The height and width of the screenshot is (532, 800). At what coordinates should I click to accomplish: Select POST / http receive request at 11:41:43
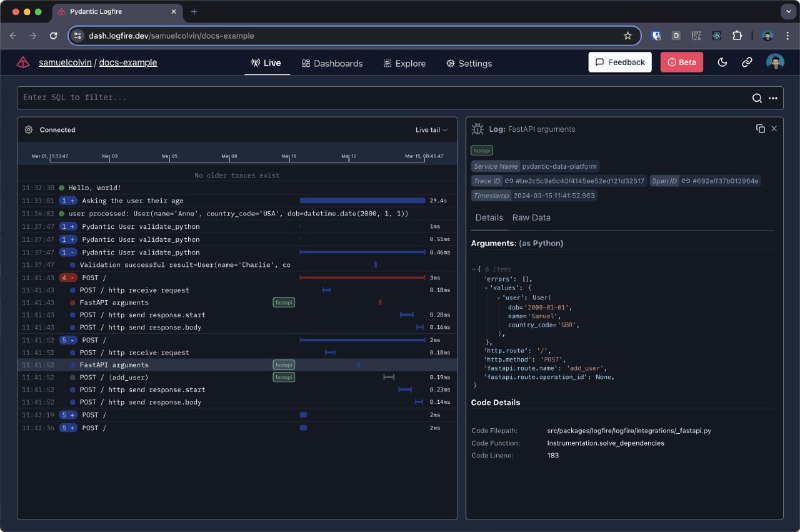coord(237,290)
